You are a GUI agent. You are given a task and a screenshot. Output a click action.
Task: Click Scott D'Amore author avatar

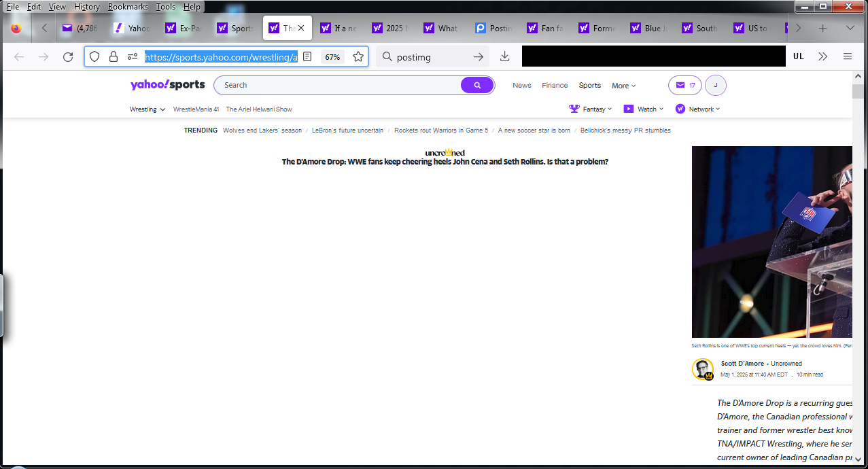coord(703,369)
